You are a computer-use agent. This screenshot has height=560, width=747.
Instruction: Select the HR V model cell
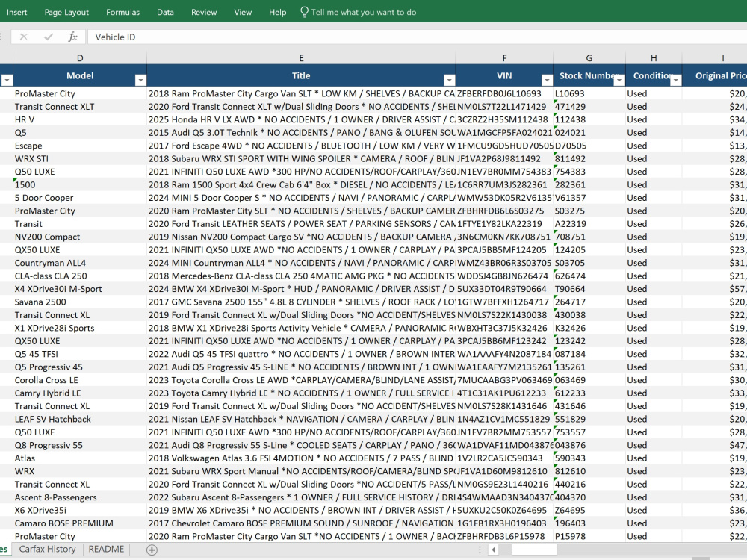coord(80,119)
